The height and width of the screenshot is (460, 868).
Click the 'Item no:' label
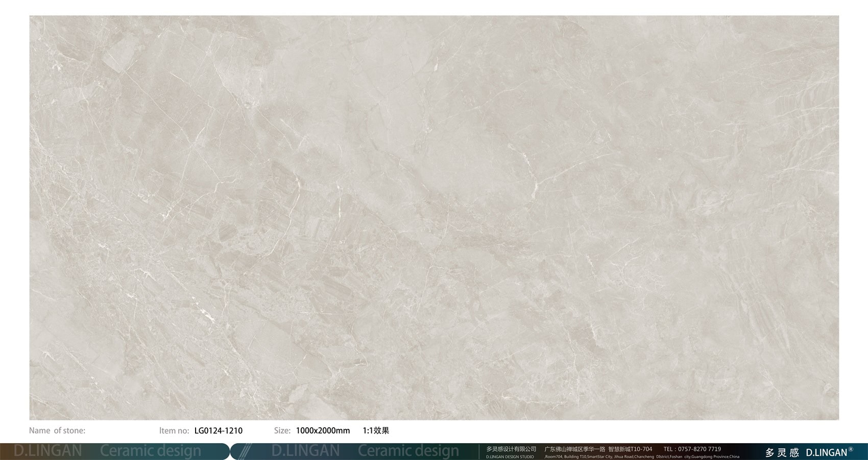click(174, 430)
